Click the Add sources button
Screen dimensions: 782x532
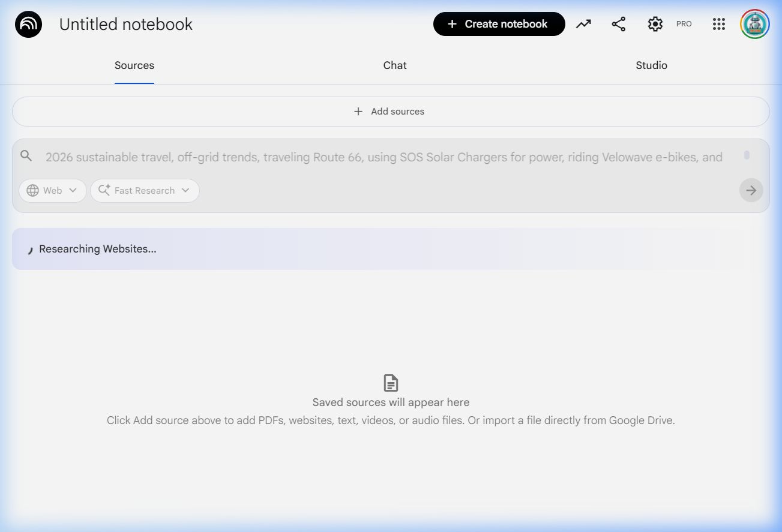pyautogui.click(x=390, y=112)
